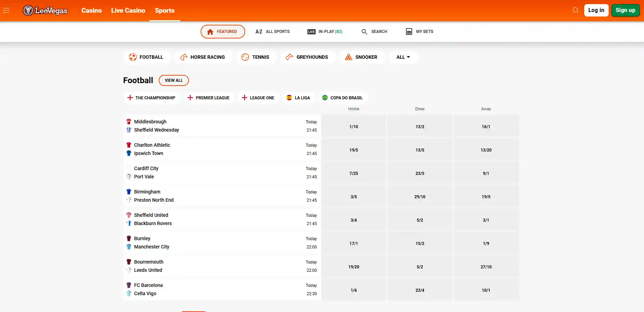Click the Sign up button

pos(625,10)
